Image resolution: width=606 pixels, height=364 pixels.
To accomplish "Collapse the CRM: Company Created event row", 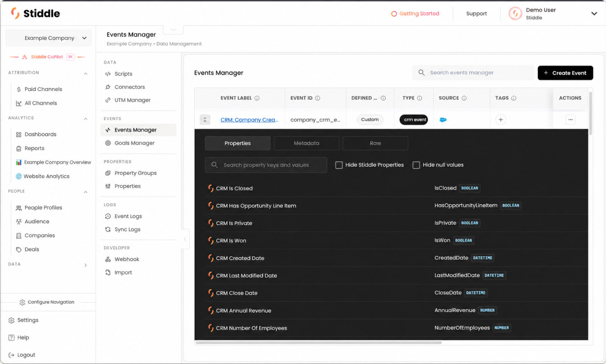I will pyautogui.click(x=205, y=120).
